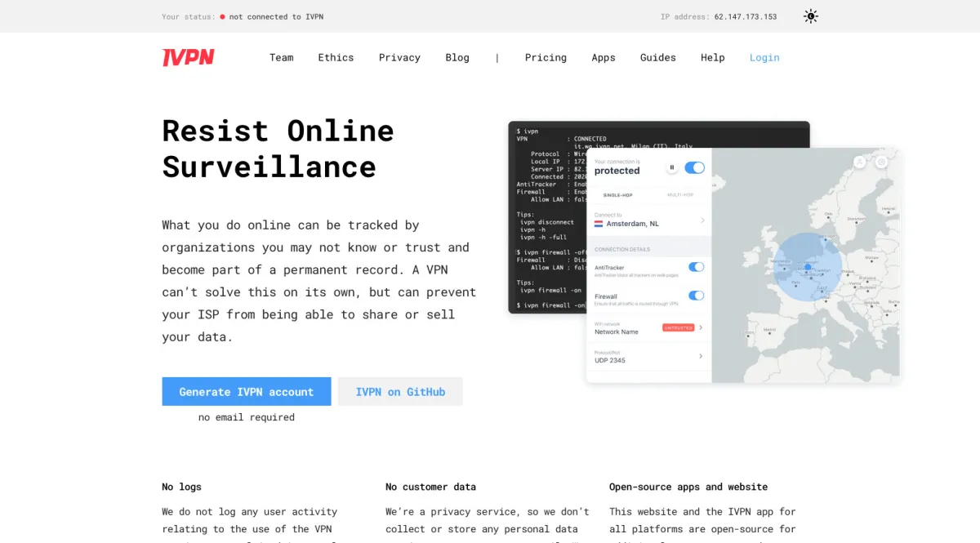Open the Team menu item
The width and height of the screenshot is (980, 543).
(x=282, y=57)
